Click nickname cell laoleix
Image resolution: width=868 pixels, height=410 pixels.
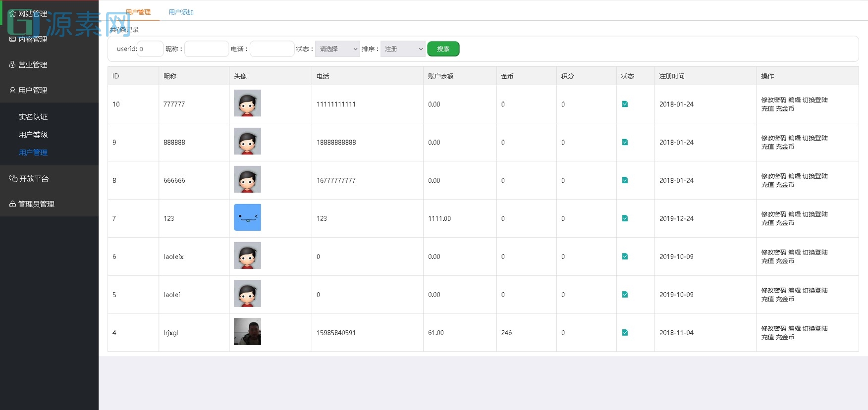pos(173,256)
